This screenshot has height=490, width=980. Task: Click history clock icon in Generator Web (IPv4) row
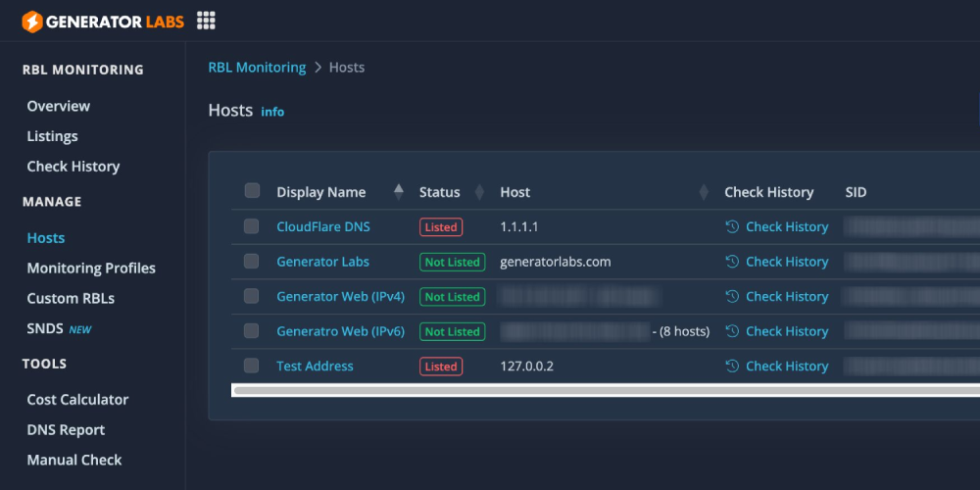pyautogui.click(x=732, y=297)
